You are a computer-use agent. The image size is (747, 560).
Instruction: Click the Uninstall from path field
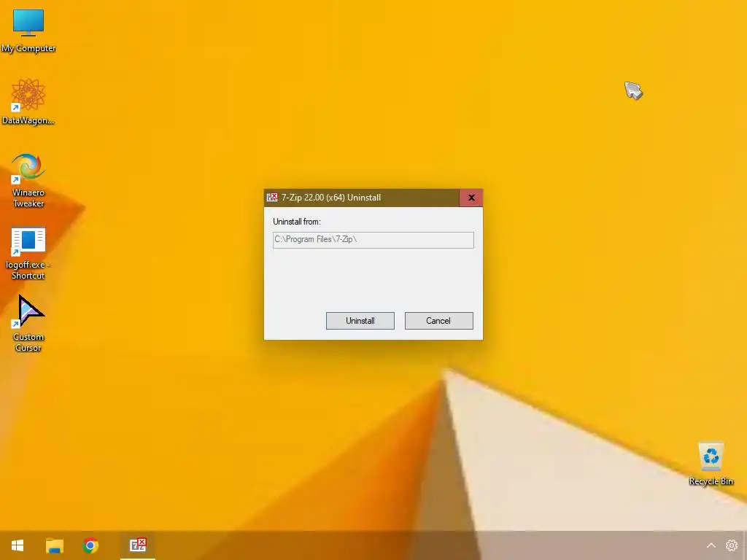(x=373, y=240)
